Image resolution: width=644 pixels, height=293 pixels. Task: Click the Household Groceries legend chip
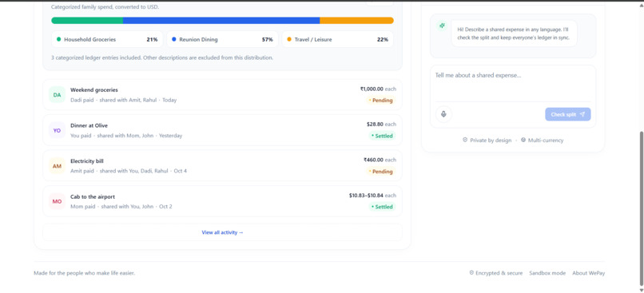coord(107,39)
